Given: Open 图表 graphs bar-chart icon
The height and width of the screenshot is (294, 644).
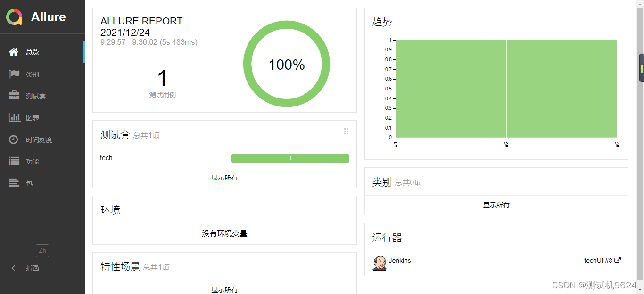Looking at the screenshot, I should click(14, 117).
